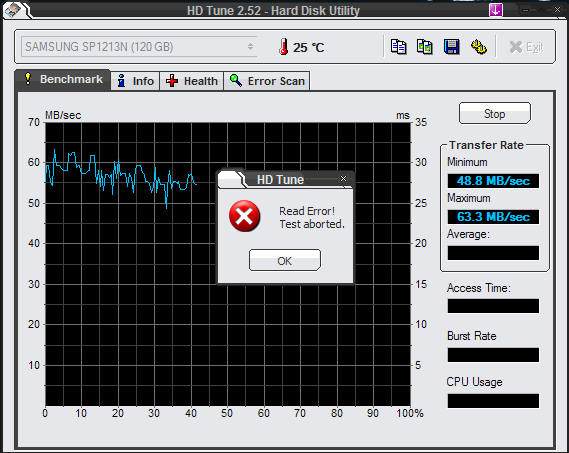Screen dimensions: 569x453
Task: Click the copy text to clipboard icon
Action: [x=398, y=47]
